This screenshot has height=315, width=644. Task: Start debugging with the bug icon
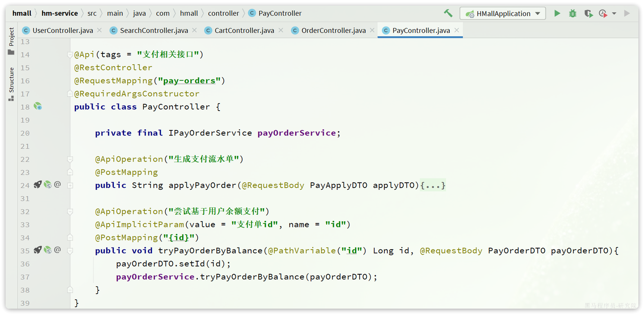pos(573,14)
